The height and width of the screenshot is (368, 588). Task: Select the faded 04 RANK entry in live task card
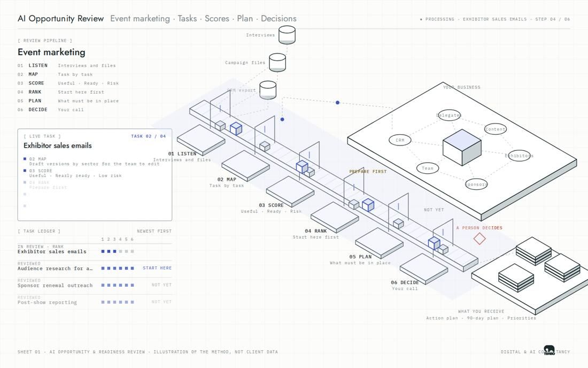(45, 185)
